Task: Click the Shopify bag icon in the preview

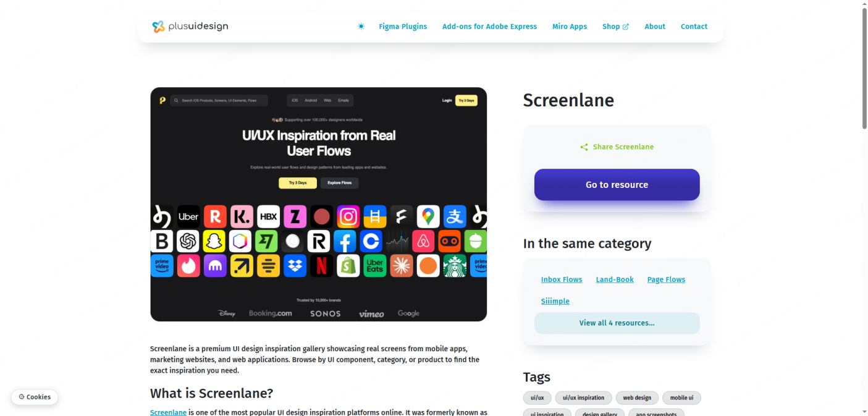Action: coord(348,266)
